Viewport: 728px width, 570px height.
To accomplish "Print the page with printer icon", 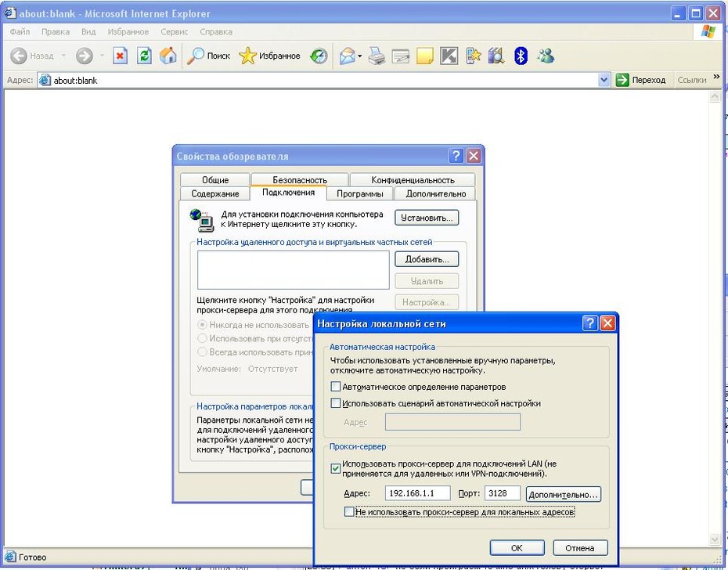I will (377, 56).
